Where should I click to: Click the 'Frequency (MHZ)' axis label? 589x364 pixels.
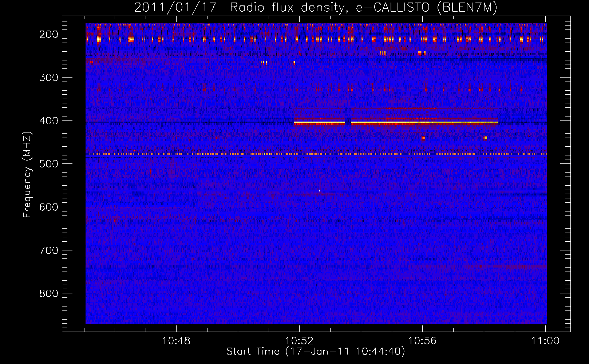(x=27, y=174)
